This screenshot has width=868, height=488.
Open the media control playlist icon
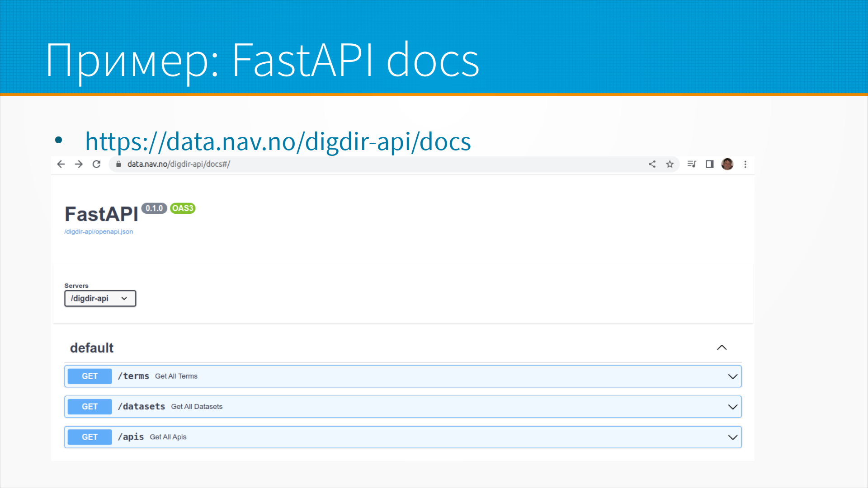(691, 164)
